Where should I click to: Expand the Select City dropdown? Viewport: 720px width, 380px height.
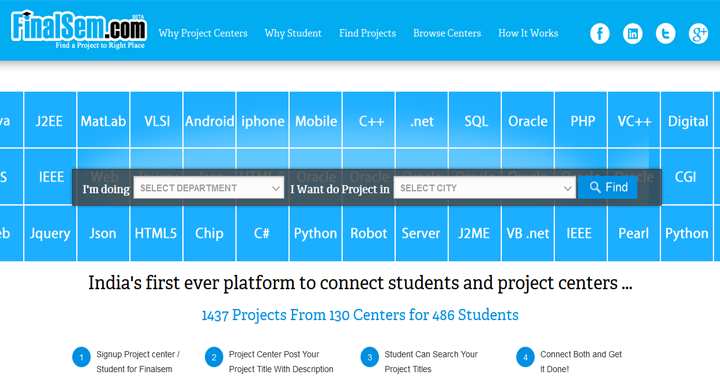tap(484, 188)
